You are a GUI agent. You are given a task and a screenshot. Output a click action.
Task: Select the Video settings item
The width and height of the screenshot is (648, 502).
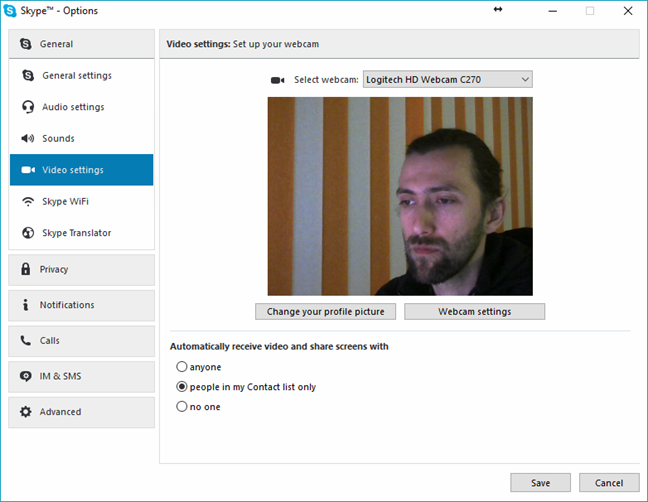click(x=81, y=170)
